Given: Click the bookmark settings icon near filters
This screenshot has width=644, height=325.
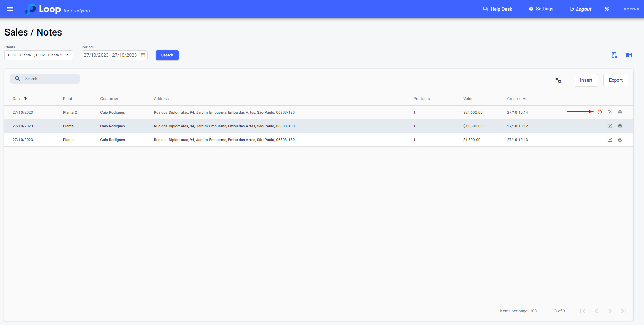Looking at the screenshot, I should (614, 55).
